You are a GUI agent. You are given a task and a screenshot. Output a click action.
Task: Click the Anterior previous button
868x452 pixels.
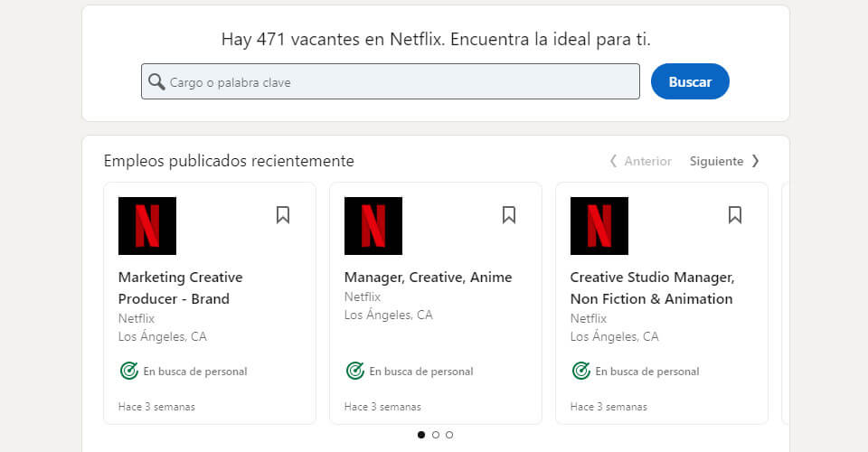point(640,161)
